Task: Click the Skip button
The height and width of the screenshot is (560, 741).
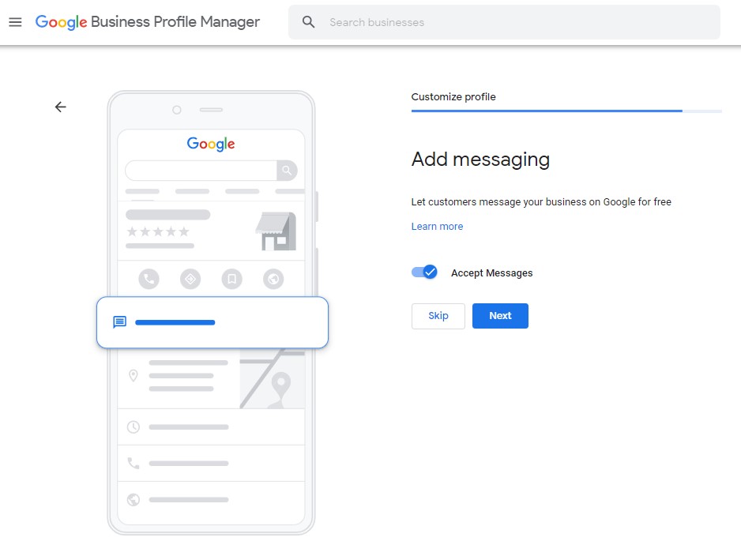Action: [x=438, y=316]
